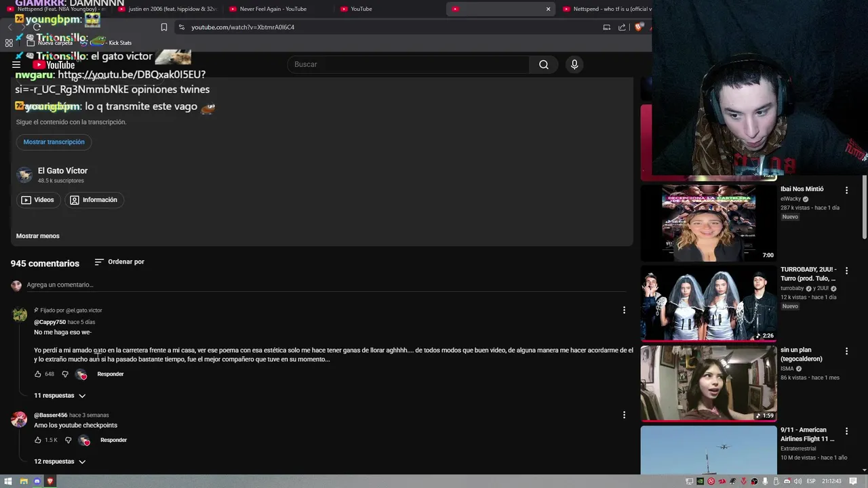Open @Cappy750 profile link
Screen dimensions: 868x488
tap(50, 322)
